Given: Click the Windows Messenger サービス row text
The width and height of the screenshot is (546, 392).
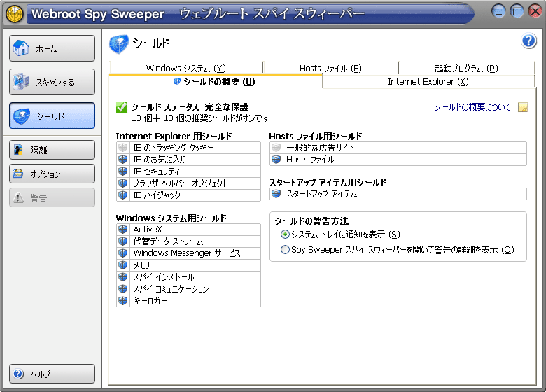Looking at the screenshot, I should [187, 253].
